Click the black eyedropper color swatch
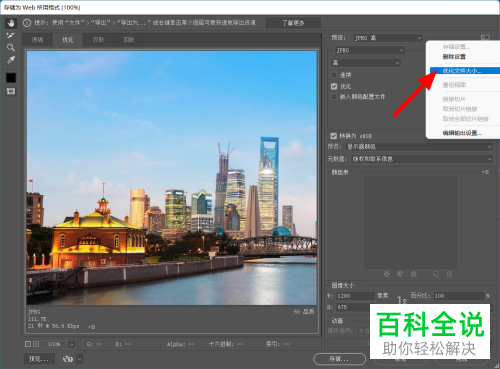 (11, 78)
